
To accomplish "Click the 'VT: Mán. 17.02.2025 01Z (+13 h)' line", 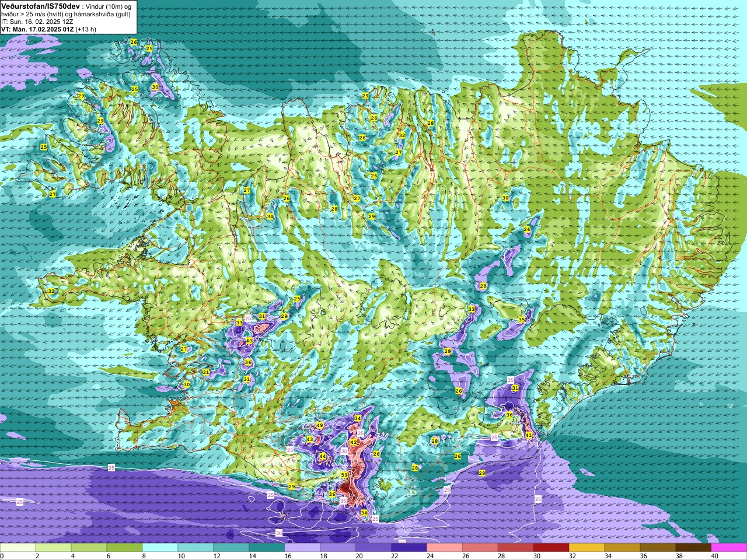I will click(49, 29).
